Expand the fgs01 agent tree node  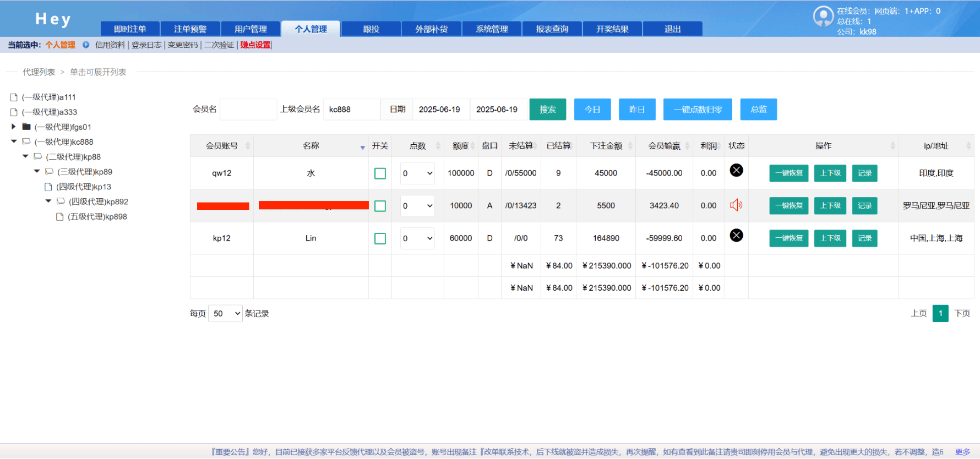(14, 127)
